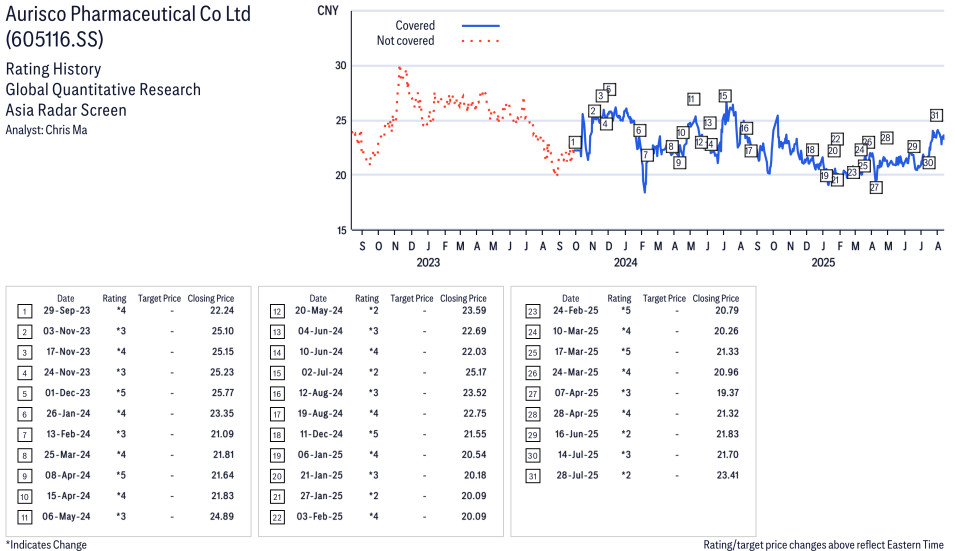This screenshot has width=955, height=551.
Task: Click the Rating History heading
Action: pyautogui.click(x=54, y=69)
